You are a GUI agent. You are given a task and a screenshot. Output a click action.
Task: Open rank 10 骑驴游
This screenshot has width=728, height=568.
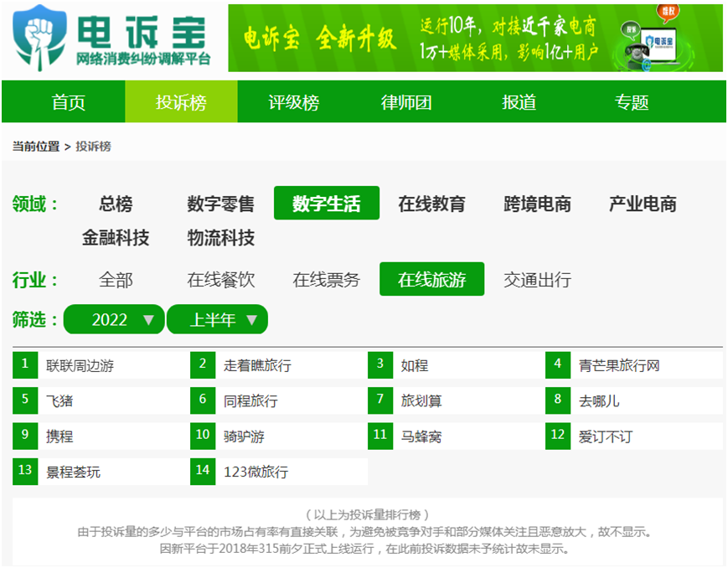pyautogui.click(x=279, y=436)
